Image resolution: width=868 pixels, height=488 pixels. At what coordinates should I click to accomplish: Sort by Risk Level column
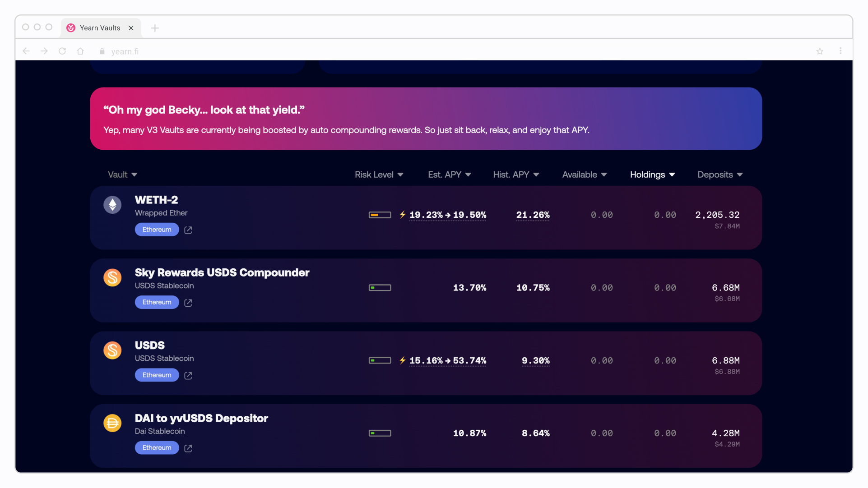[379, 175]
